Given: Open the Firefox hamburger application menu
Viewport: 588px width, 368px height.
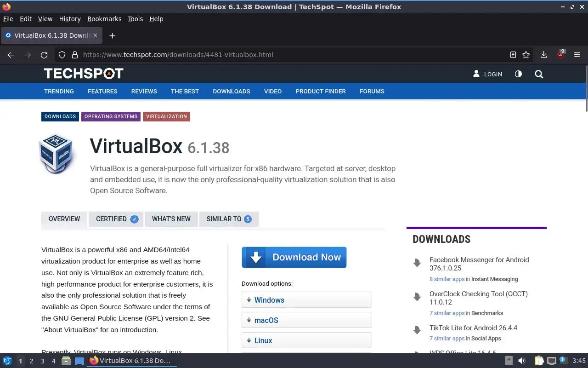Looking at the screenshot, I should point(577,55).
